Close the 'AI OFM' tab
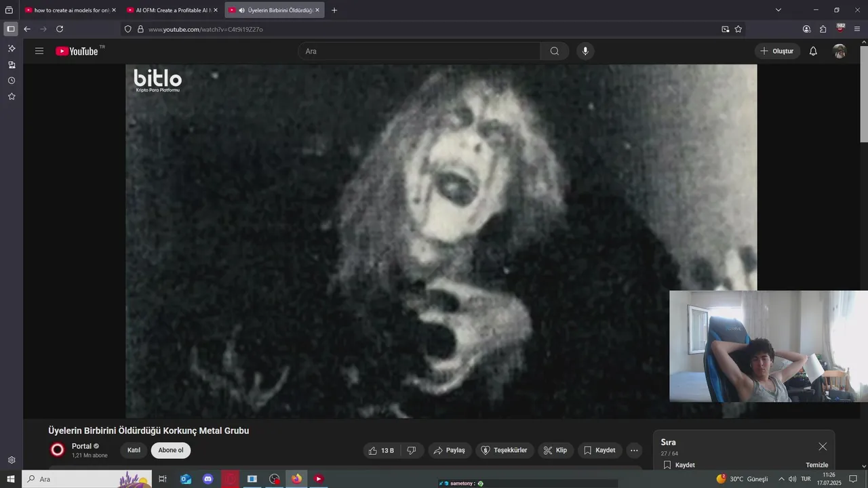The height and width of the screenshot is (488, 868). click(216, 10)
